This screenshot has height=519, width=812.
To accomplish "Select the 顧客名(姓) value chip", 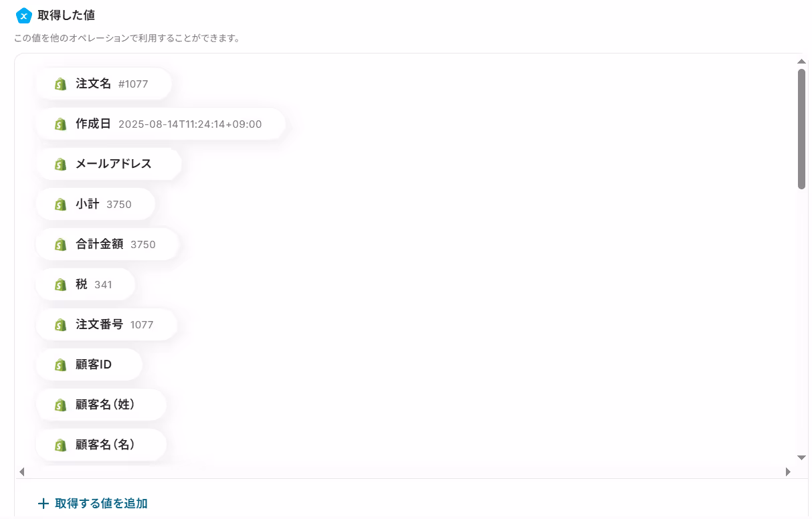I will click(101, 405).
